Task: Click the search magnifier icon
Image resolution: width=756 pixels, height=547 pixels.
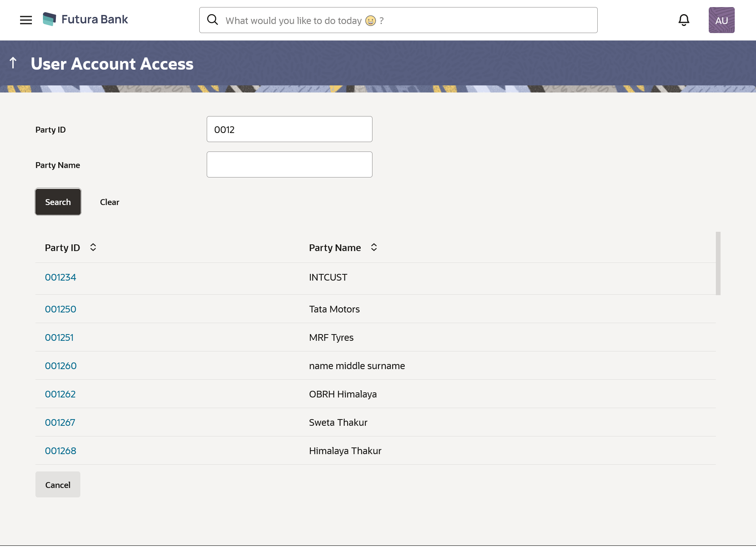Action: click(213, 20)
